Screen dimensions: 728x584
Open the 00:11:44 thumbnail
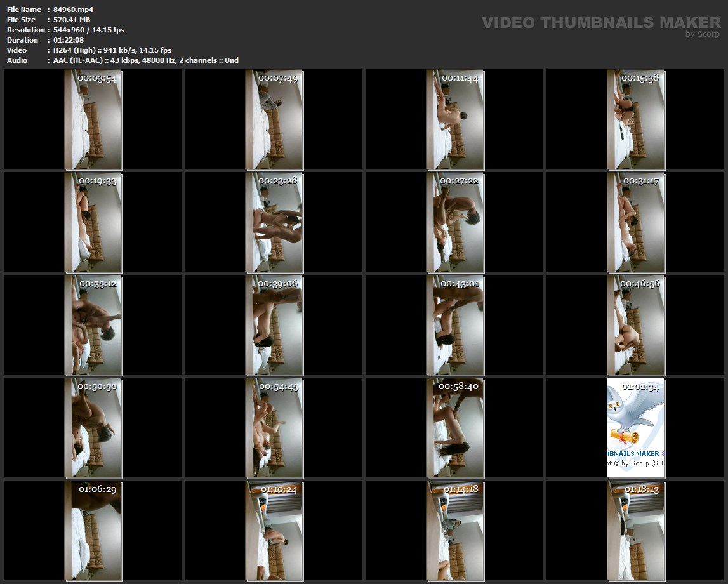[x=455, y=121]
